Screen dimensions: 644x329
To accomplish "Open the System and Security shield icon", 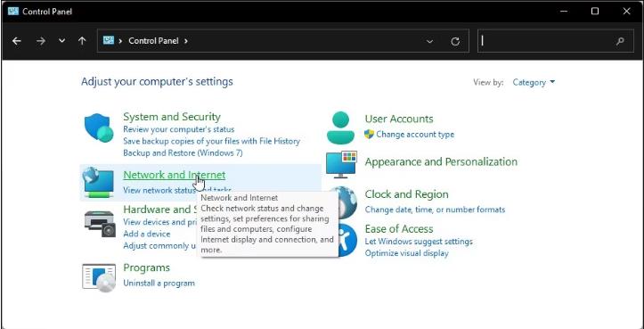I will (99, 127).
